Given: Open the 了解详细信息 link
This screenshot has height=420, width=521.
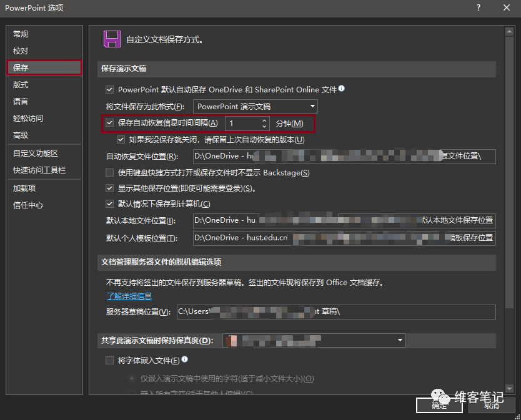Looking at the screenshot, I should (129, 296).
